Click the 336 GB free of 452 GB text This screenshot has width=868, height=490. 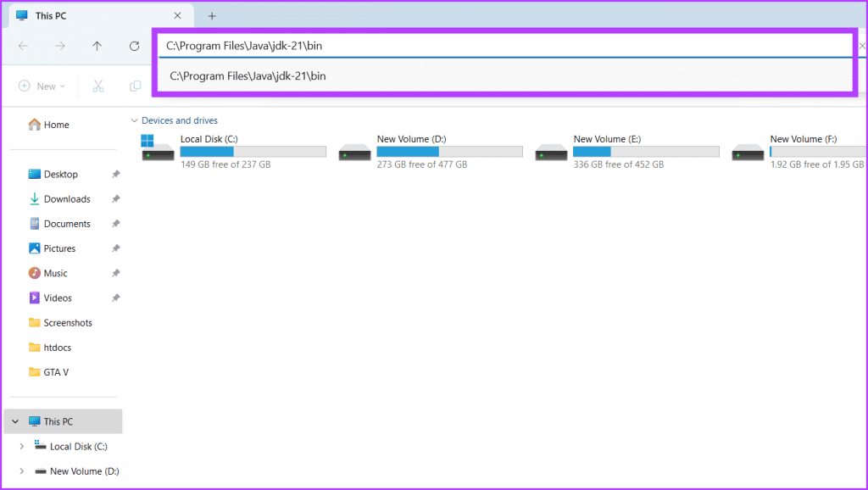click(618, 164)
